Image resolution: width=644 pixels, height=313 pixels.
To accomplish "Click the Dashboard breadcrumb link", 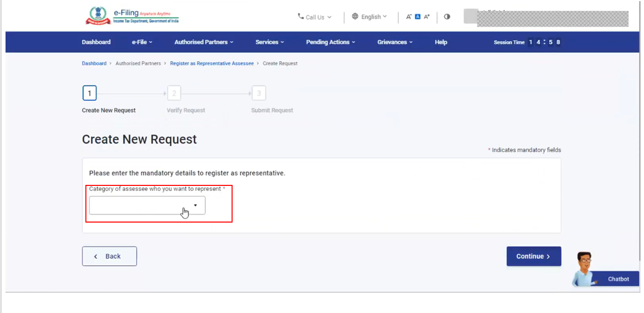I will (94, 63).
